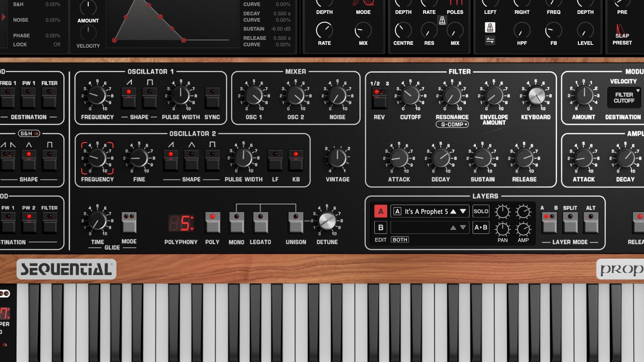Click the Sequential logo badge
644x362 pixels.
coord(66,269)
